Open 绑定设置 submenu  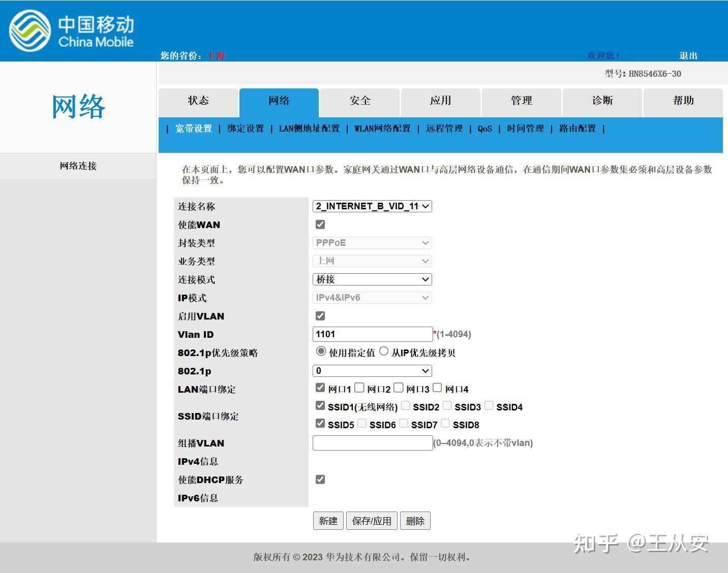(246, 129)
